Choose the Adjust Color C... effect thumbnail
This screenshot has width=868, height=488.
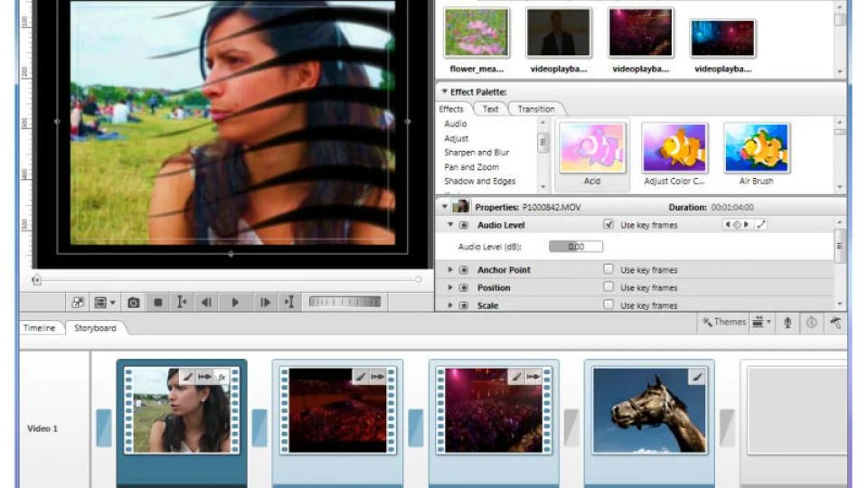(675, 148)
